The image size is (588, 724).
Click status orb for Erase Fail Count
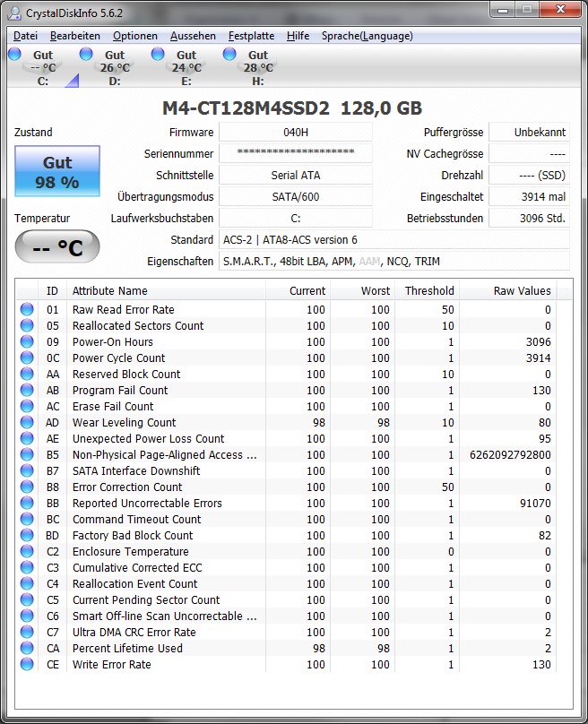coord(27,406)
